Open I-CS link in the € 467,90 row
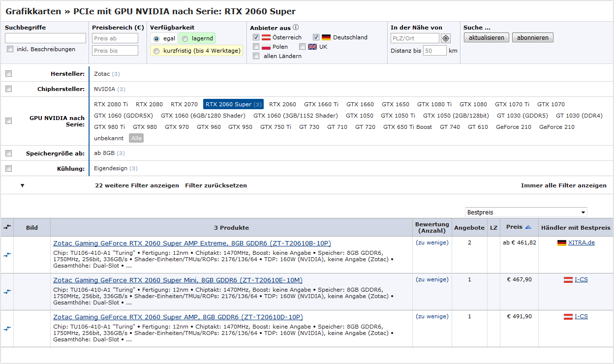 (581, 280)
